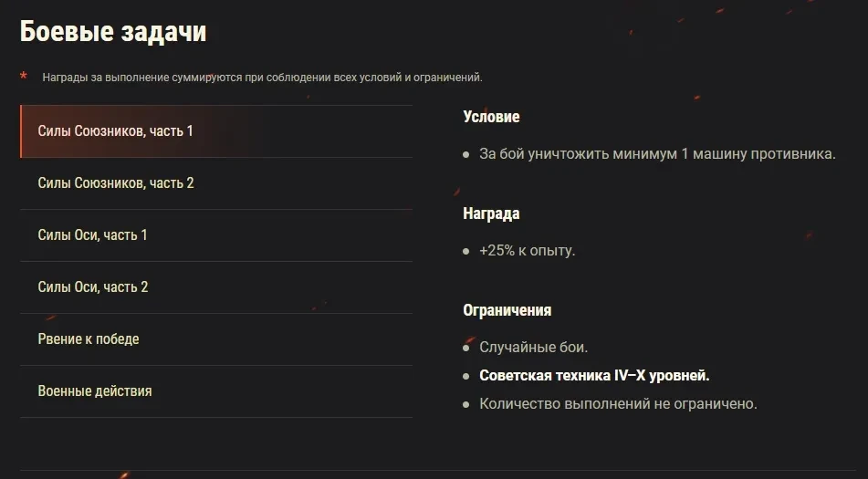Viewport: 868px width, 479px height.
Task: Click the rewards summation note text
Action: pos(262,78)
